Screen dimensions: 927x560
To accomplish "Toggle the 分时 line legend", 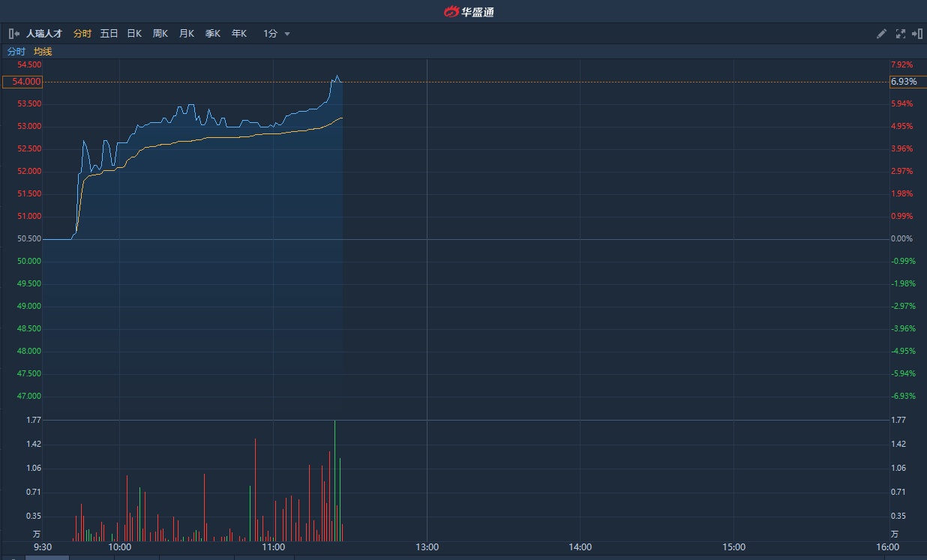I will click(x=16, y=52).
